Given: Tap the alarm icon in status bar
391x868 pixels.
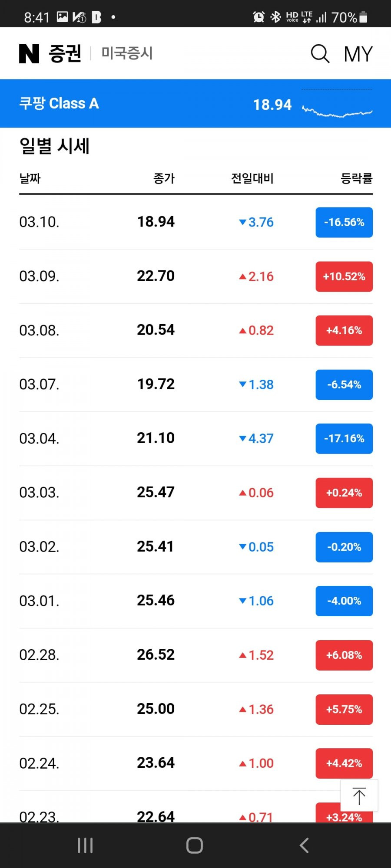Looking at the screenshot, I should click(x=259, y=17).
